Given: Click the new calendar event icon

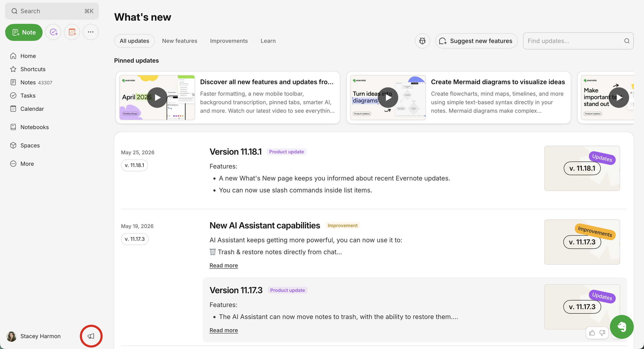Looking at the screenshot, I should [x=72, y=32].
